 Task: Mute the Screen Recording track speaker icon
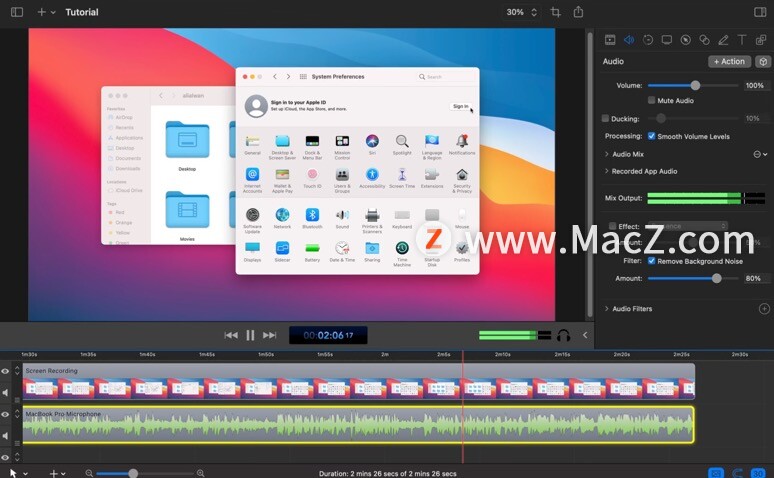click(x=5, y=393)
